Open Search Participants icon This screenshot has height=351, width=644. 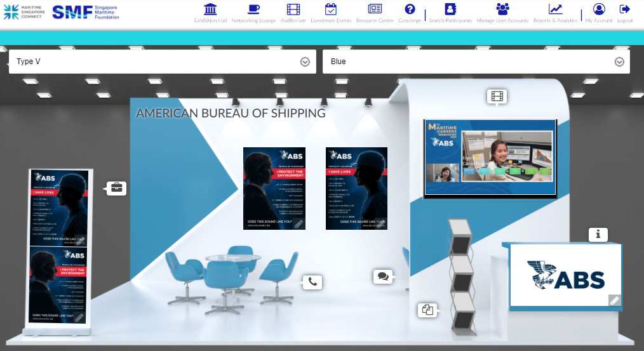[x=450, y=9]
